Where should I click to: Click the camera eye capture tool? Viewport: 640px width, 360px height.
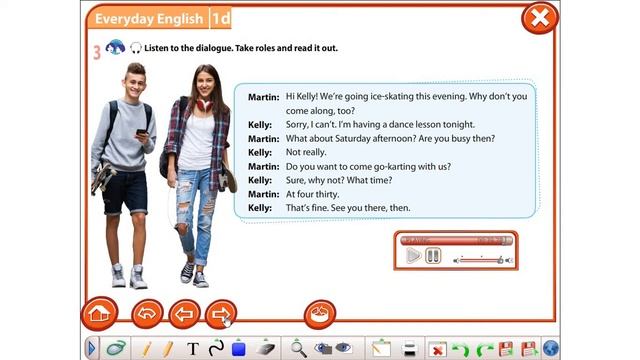click(323, 348)
